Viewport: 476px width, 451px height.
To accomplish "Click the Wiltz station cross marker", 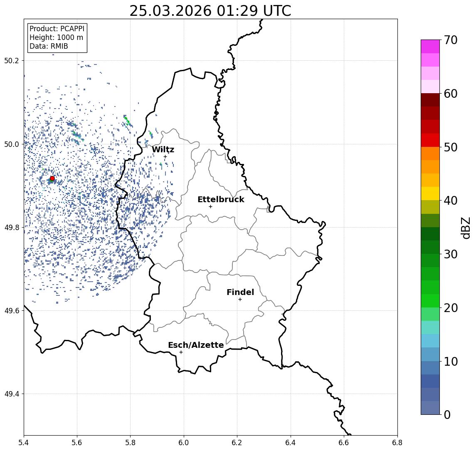I will [x=165, y=157].
